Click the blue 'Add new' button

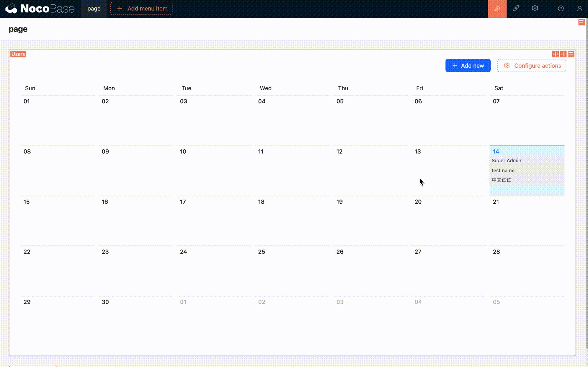[x=468, y=66]
